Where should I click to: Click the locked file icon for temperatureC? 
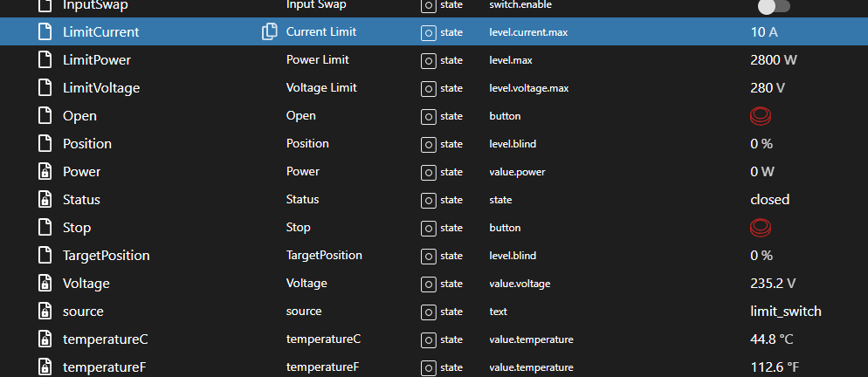click(x=45, y=339)
